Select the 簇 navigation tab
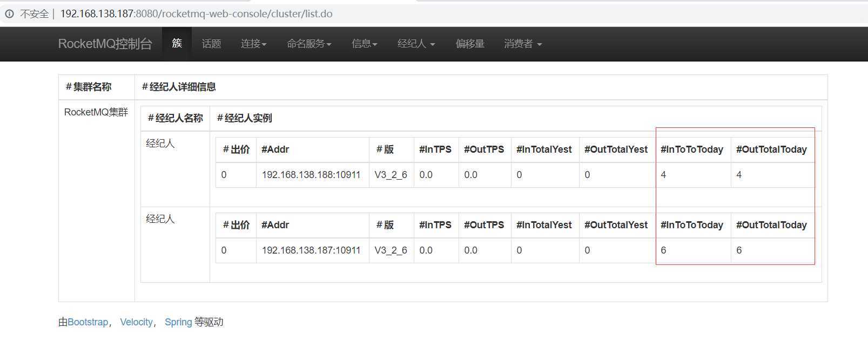The width and height of the screenshot is (868, 341). click(177, 44)
